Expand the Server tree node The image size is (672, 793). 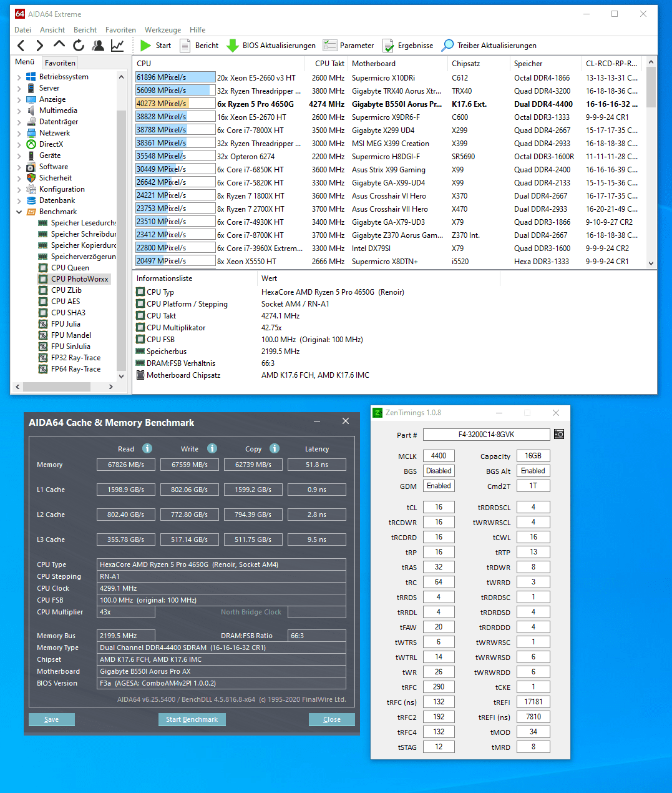(x=19, y=88)
